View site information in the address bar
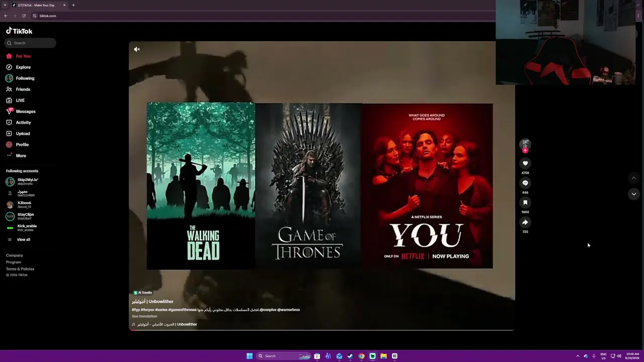Image resolution: width=644 pixels, height=362 pixels. (34, 16)
